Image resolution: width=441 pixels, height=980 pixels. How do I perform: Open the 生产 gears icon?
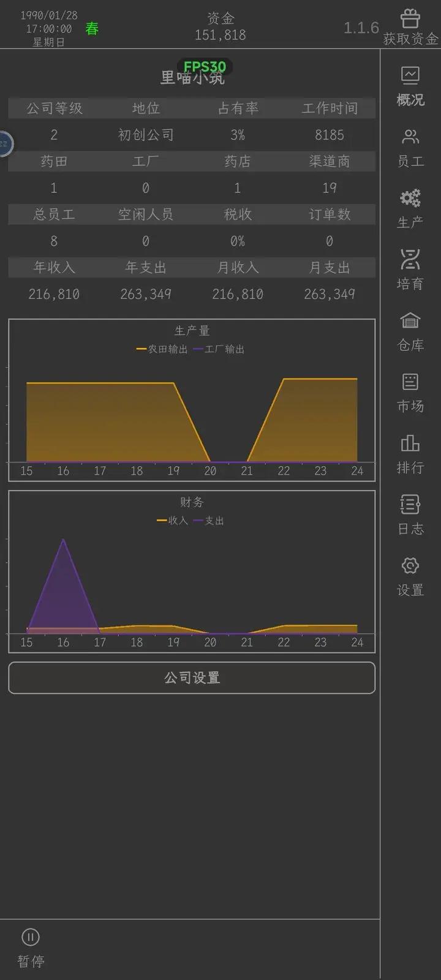coord(410,197)
